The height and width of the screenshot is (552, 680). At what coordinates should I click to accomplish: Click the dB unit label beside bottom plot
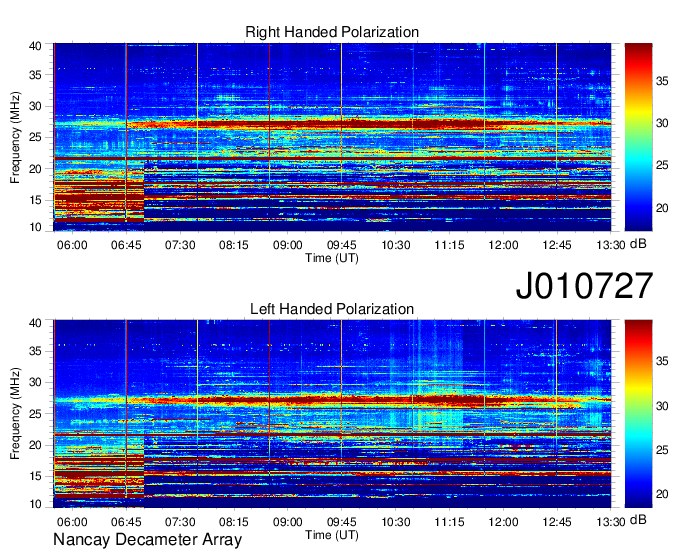pos(638,519)
